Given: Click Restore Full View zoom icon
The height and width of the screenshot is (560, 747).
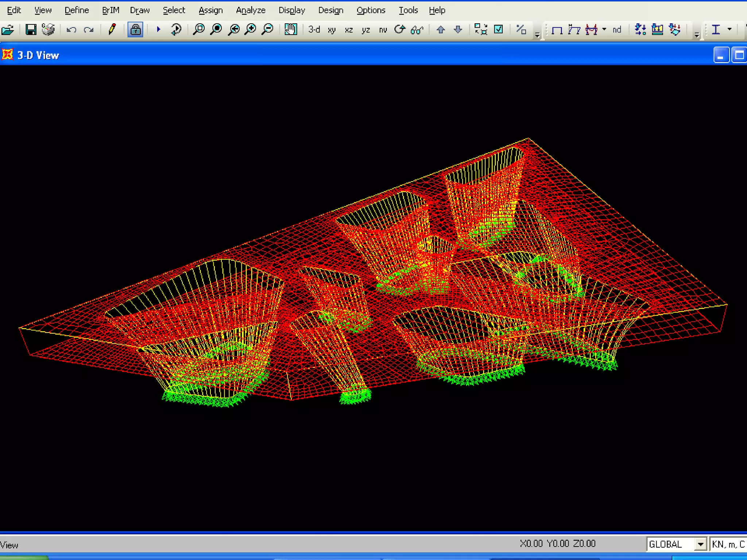Looking at the screenshot, I should coord(216,30).
